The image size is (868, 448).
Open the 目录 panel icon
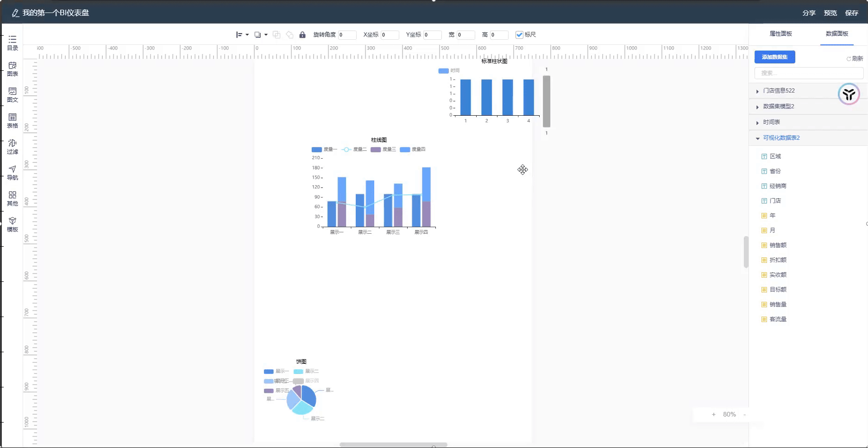13,39
